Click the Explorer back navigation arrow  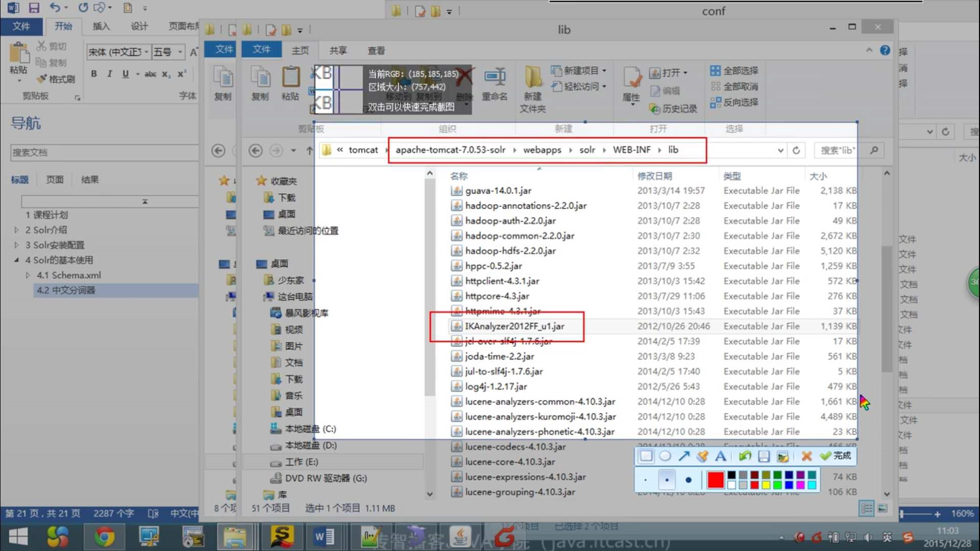[x=256, y=151]
